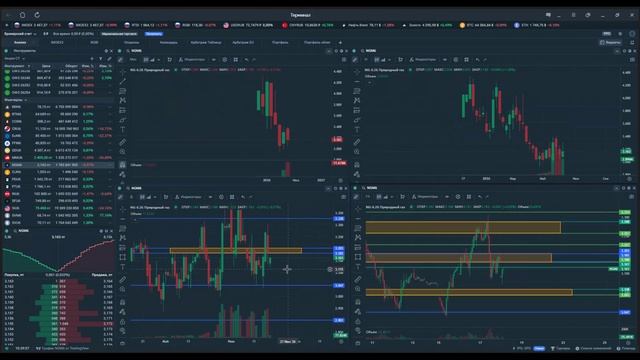The height and width of the screenshot is (360, 640).
Task: Click the home icon in the title bar
Action: pos(22,15)
